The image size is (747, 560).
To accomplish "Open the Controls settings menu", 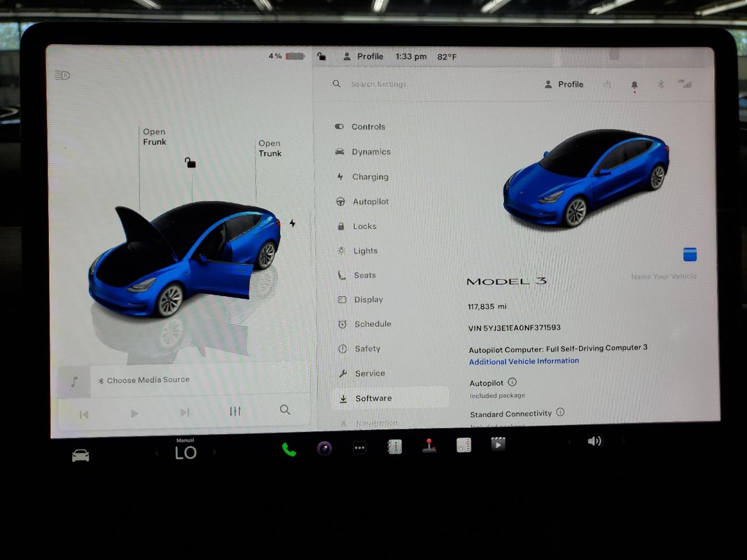I will pos(360,127).
